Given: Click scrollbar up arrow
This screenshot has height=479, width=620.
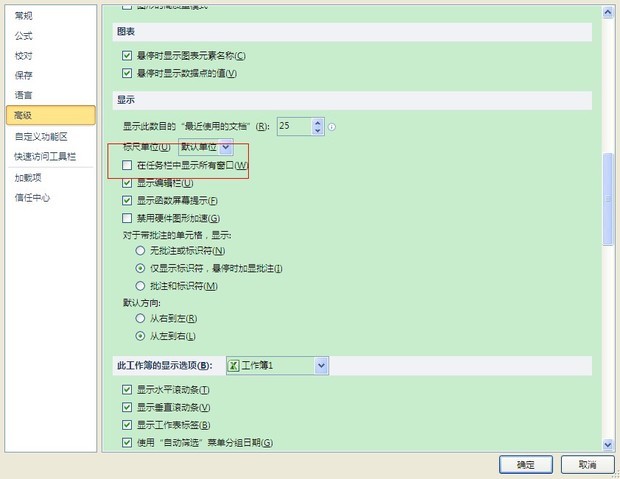Looking at the screenshot, I should [x=608, y=12].
